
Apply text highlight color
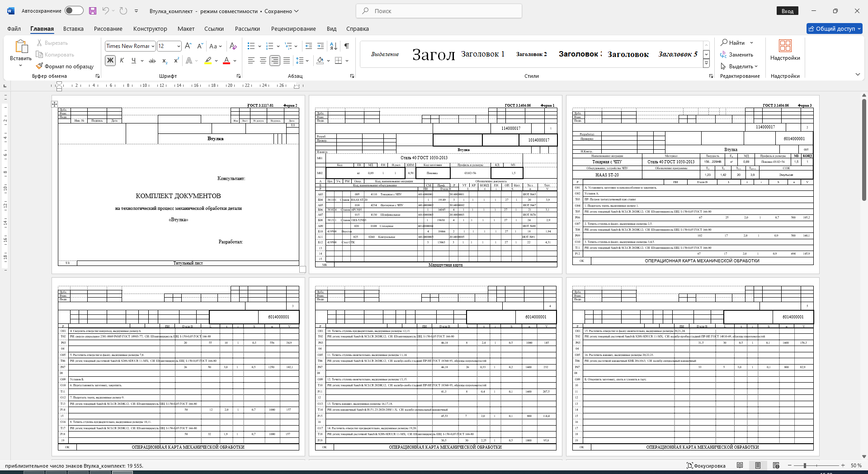[x=208, y=60]
